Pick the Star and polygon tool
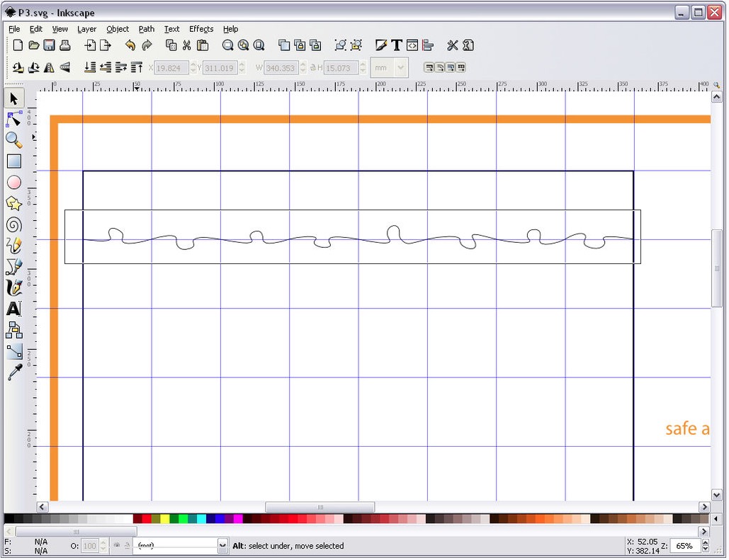 click(x=14, y=203)
